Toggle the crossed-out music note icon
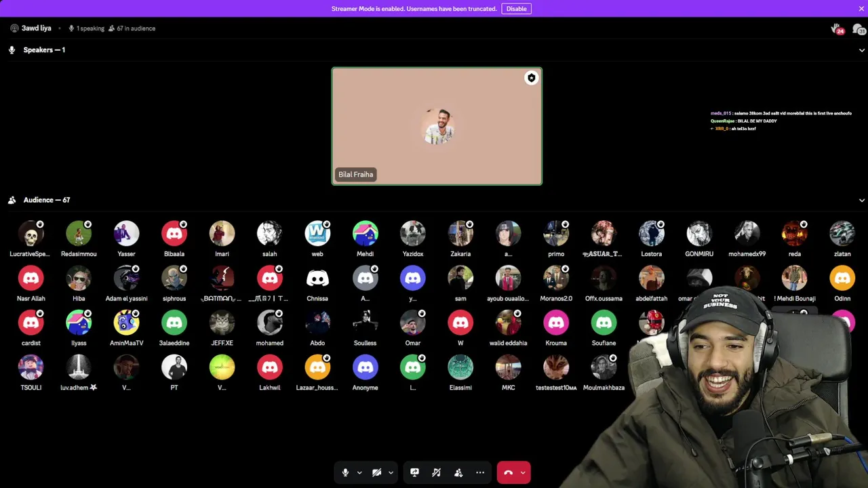This screenshot has height=488, width=868. click(436, 472)
